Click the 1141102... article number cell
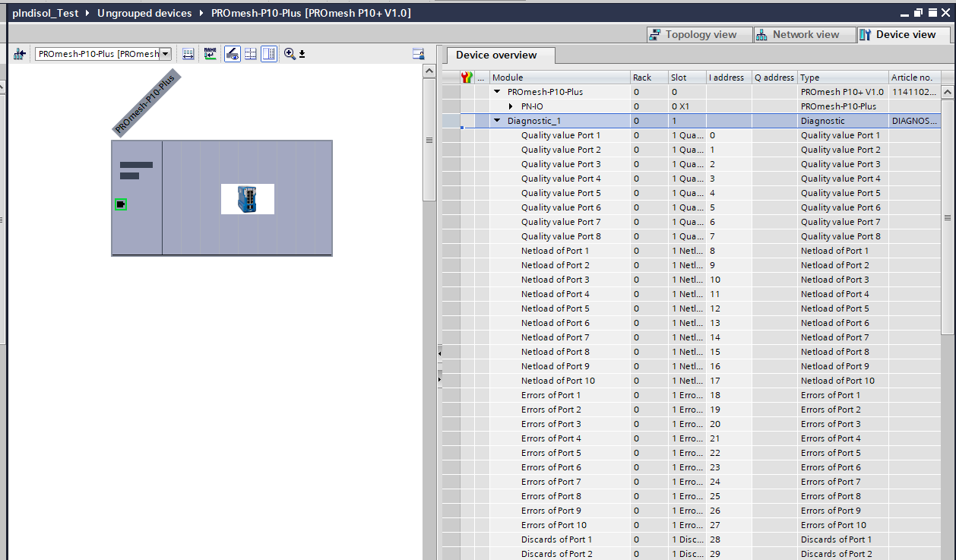The image size is (956, 560). (915, 92)
